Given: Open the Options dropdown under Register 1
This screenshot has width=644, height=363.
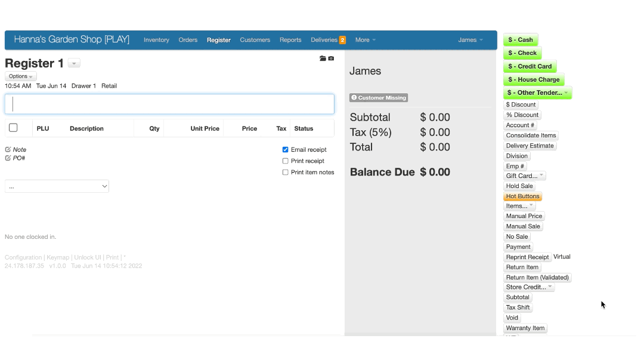Looking at the screenshot, I should pyautogui.click(x=21, y=76).
